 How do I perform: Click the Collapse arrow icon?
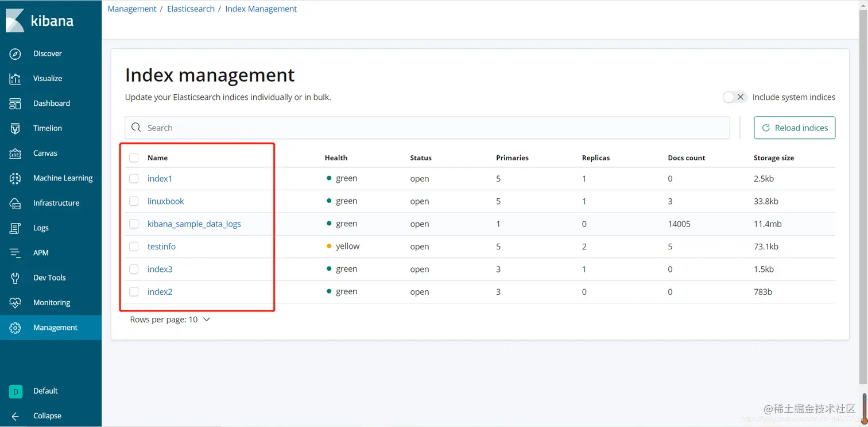15,416
